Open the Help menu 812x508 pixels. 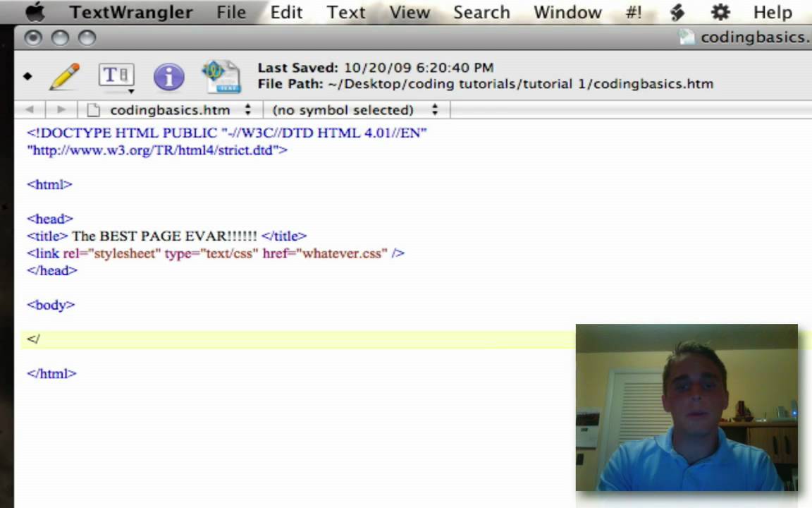(772, 12)
